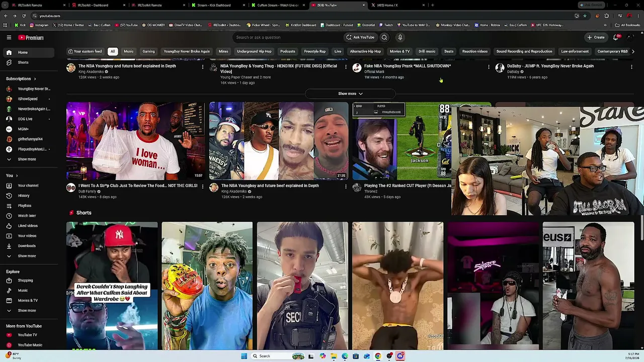Open the All Bookmarks folder
Image resolution: width=644 pixels, height=362 pixels.
pos(627,25)
